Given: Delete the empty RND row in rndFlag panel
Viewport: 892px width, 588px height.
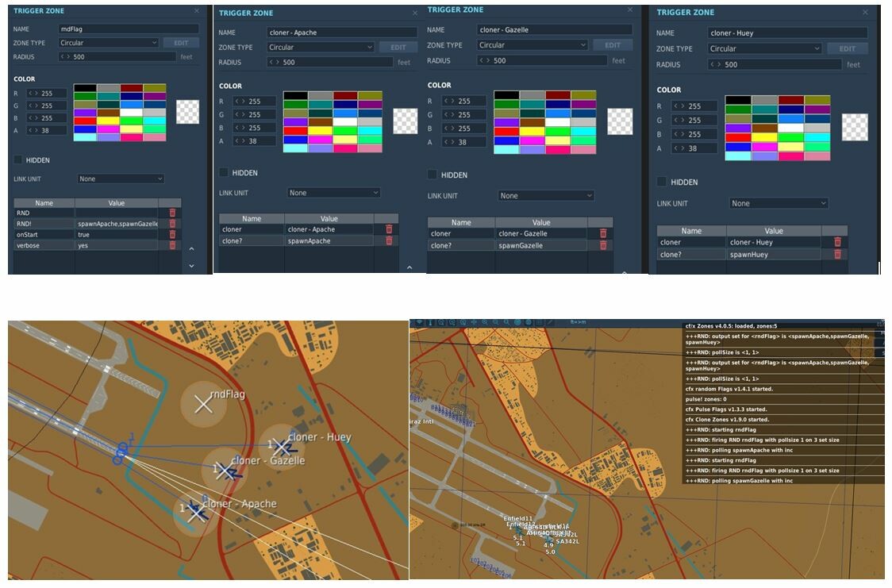Looking at the screenshot, I should click(172, 213).
